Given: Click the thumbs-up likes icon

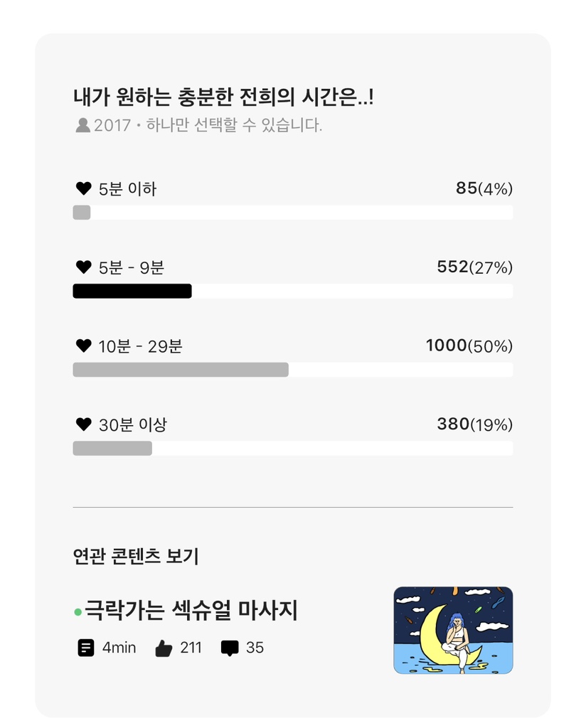Looking at the screenshot, I should click(164, 648).
